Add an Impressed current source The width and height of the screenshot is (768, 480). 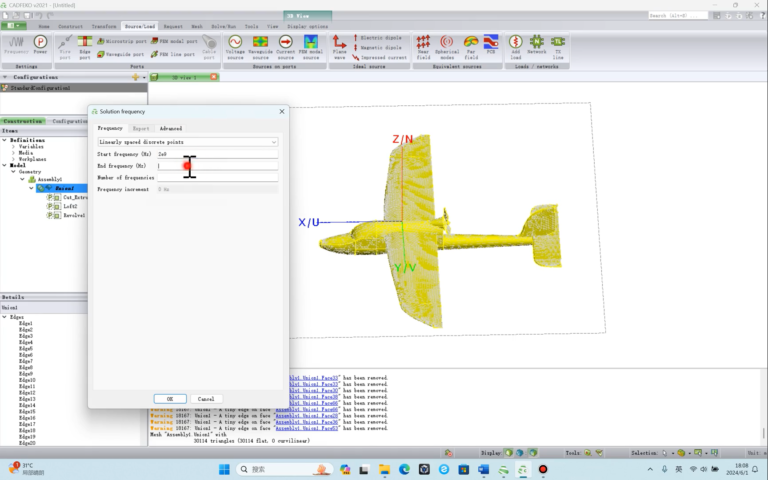tap(380, 57)
